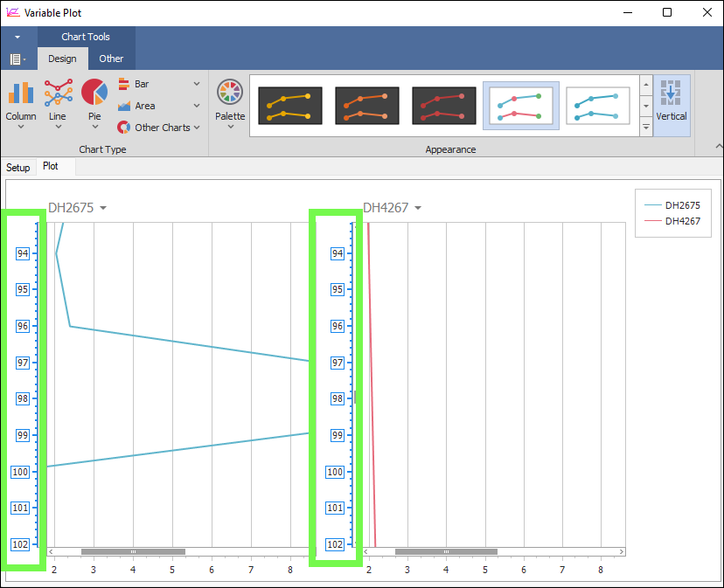Screen dimensions: 724x588
Task: Select the Line chart type
Action: click(58, 100)
